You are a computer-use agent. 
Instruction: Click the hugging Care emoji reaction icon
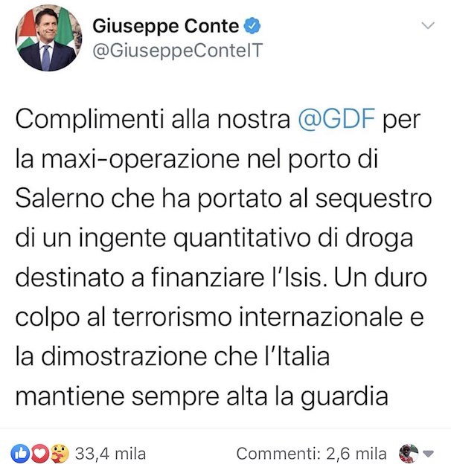coord(60,454)
